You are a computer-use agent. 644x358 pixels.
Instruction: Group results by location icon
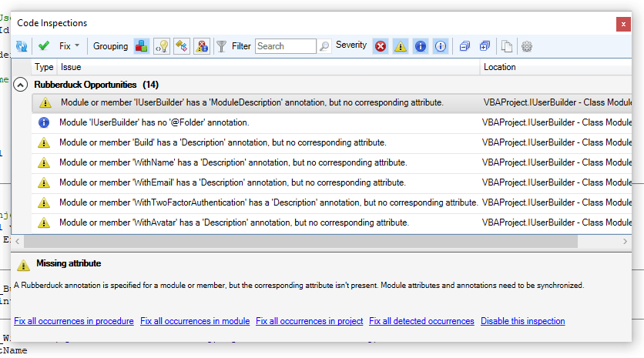point(181,46)
